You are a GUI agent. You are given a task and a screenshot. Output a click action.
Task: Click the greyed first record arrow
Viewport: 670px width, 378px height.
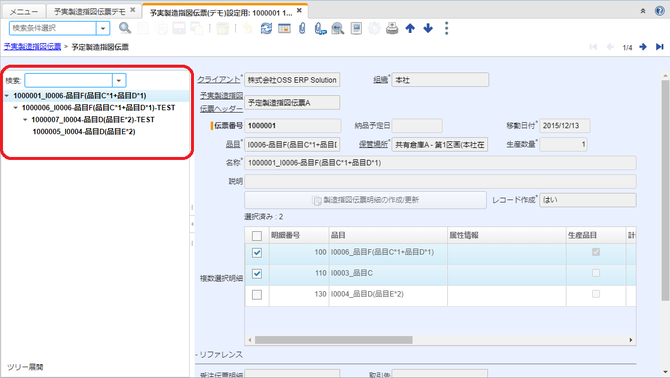coord(593,47)
